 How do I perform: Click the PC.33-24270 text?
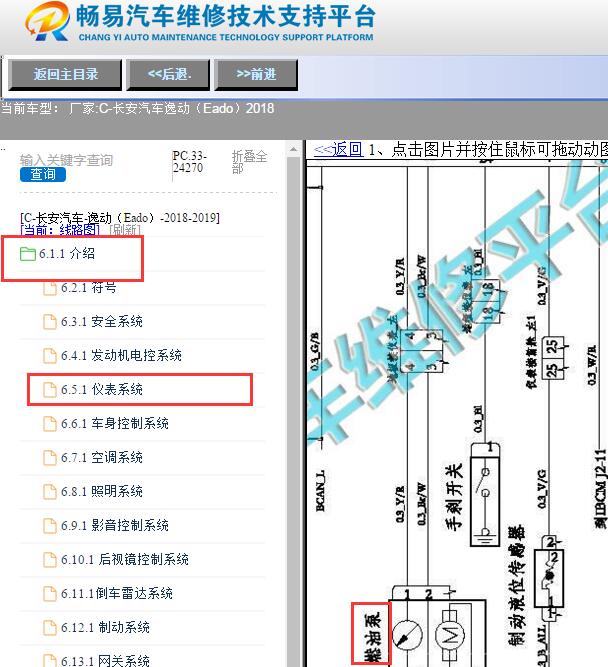pos(189,162)
